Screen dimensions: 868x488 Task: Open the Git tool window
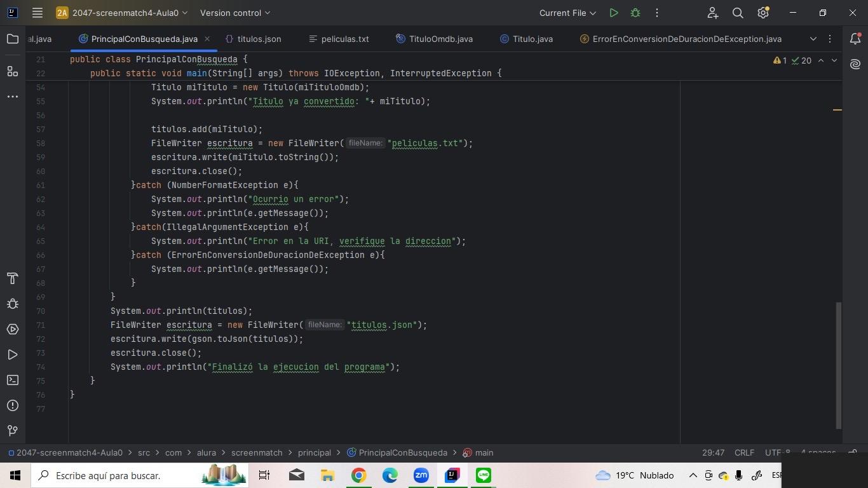pyautogui.click(x=13, y=431)
